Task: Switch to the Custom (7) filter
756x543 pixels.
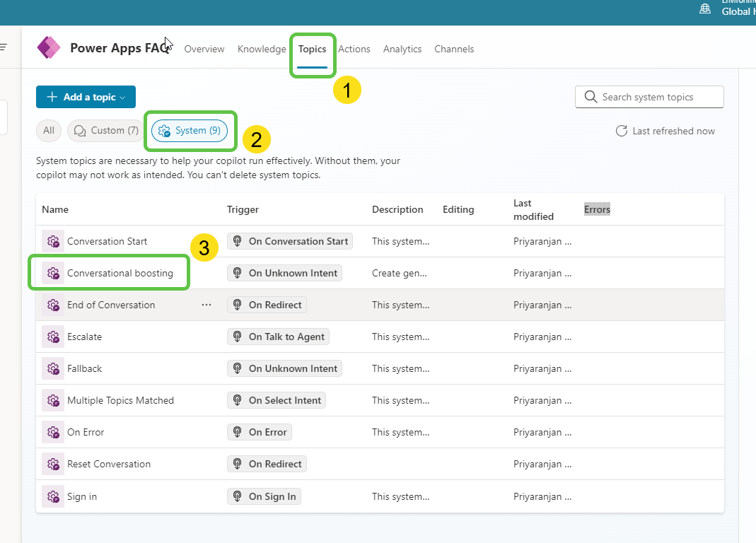Action: (105, 130)
